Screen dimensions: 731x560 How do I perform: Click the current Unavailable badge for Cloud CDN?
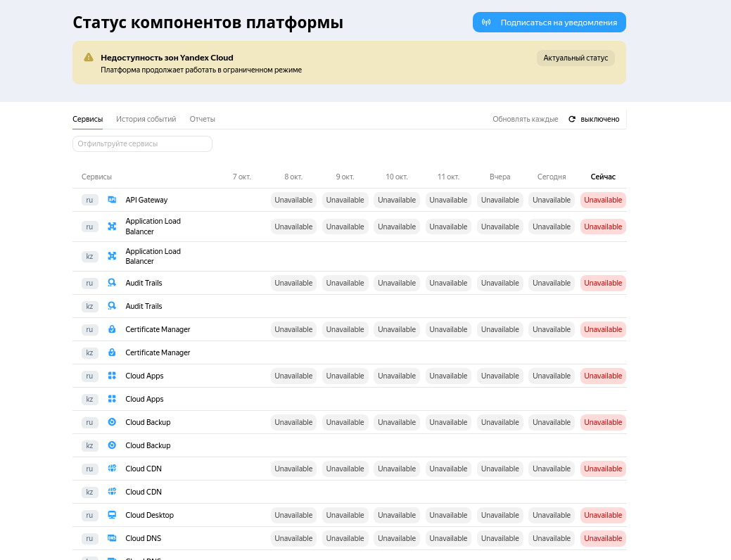603,469
